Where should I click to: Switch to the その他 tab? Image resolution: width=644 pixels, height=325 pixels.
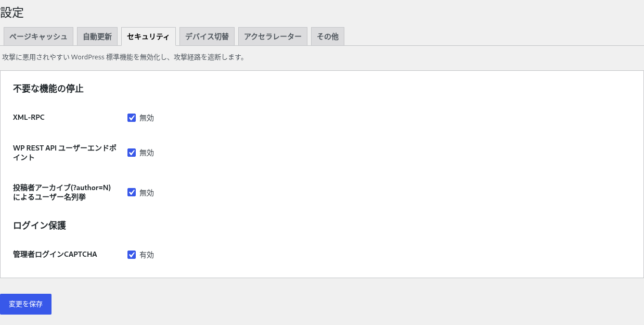pyautogui.click(x=328, y=36)
